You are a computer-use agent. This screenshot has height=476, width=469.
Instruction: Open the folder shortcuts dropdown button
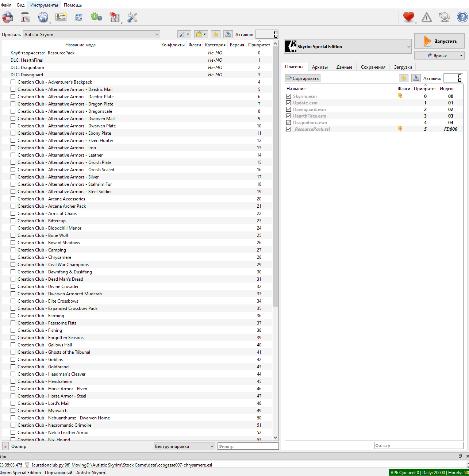tap(201, 34)
